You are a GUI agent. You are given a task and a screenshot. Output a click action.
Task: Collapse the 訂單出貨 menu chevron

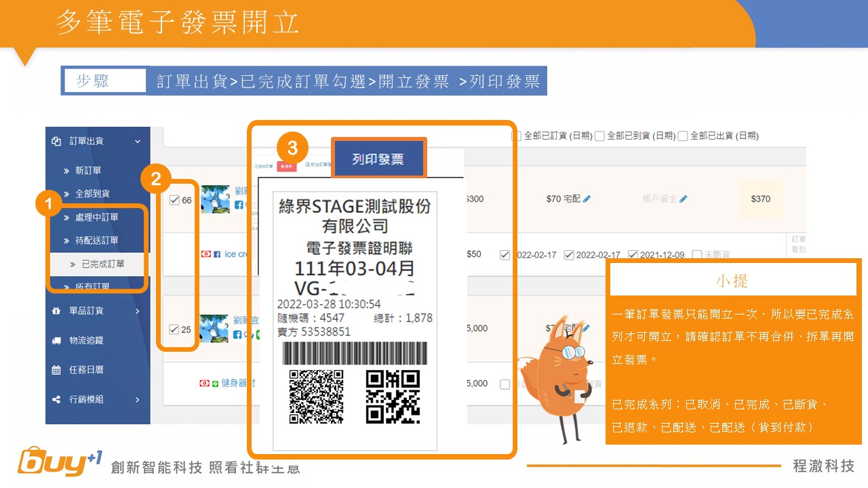point(138,142)
